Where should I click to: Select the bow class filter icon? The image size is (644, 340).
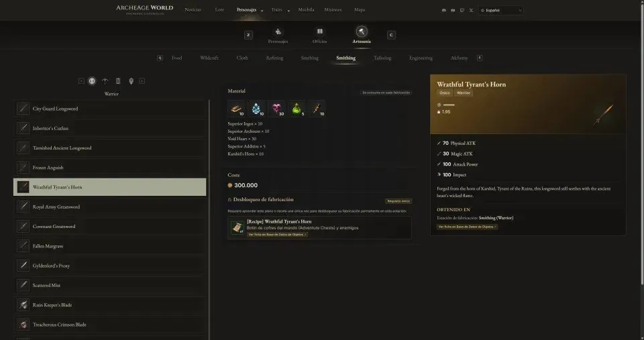105,81
